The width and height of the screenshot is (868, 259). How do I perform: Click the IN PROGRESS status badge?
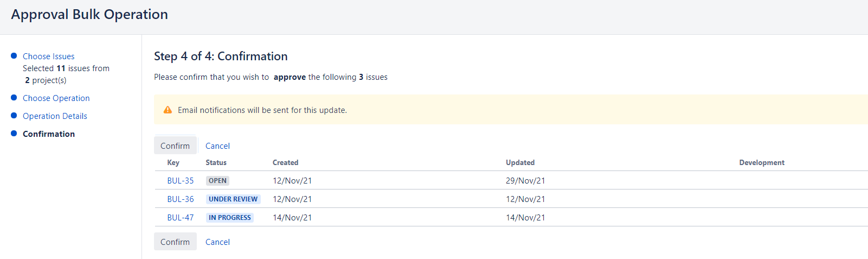230,217
